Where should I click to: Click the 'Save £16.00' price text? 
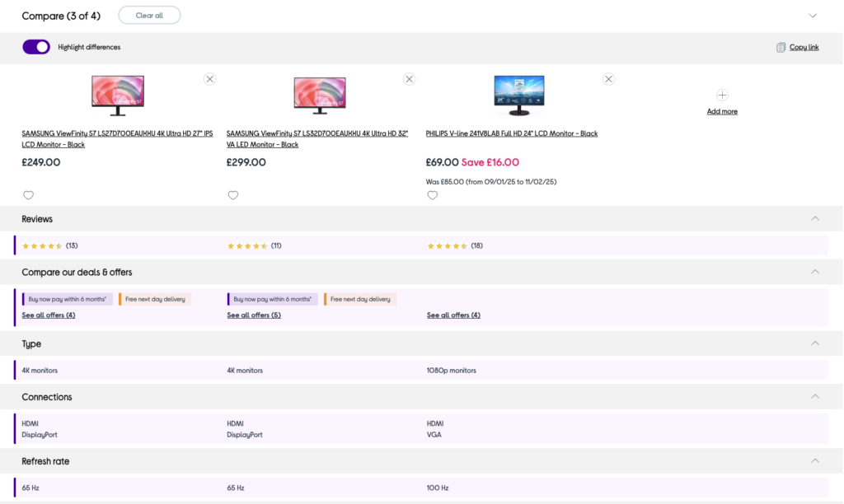click(490, 162)
